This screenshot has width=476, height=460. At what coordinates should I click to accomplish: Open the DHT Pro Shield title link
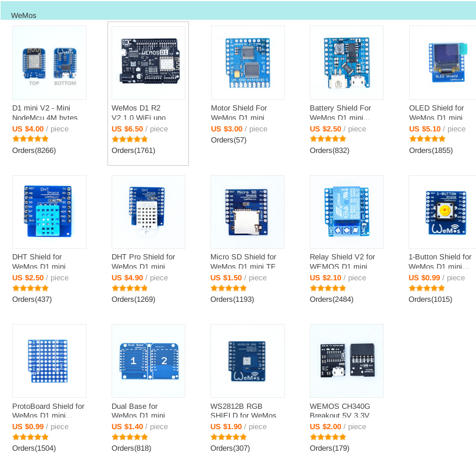[144, 261]
